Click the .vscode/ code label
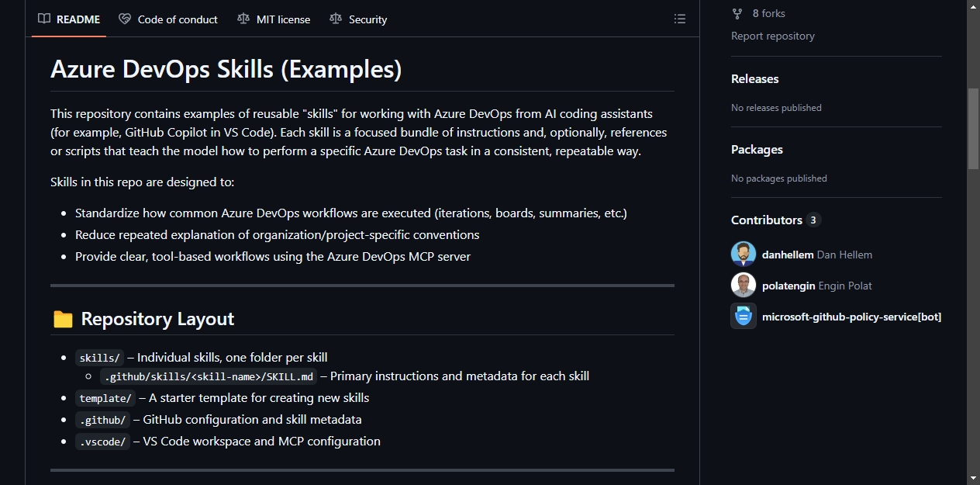 pos(102,442)
